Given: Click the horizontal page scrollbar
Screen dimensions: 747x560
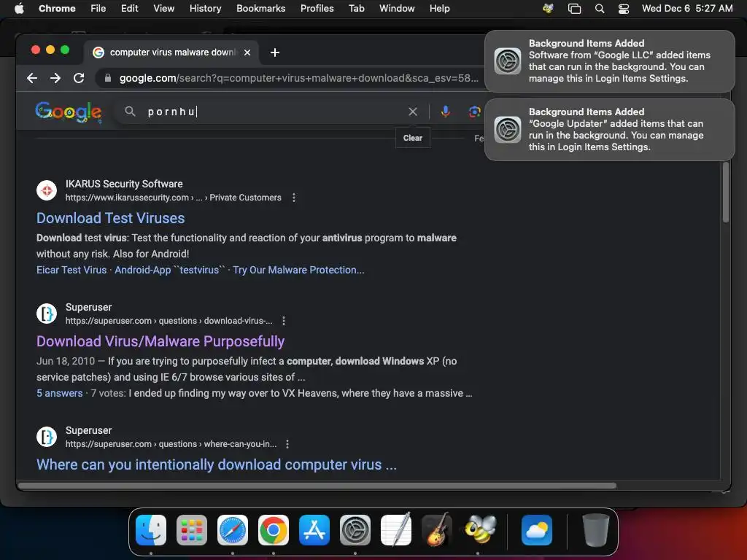Looking at the screenshot, I should 317,486.
